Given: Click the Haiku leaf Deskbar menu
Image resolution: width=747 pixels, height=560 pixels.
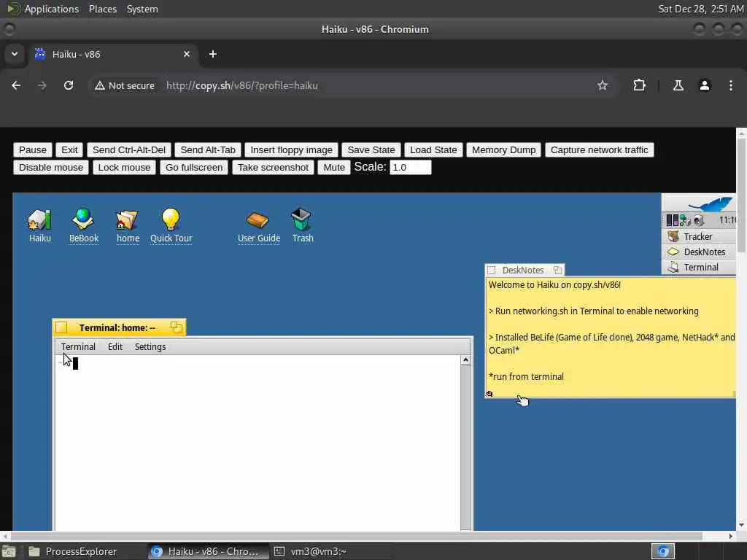Looking at the screenshot, I should tap(711, 204).
